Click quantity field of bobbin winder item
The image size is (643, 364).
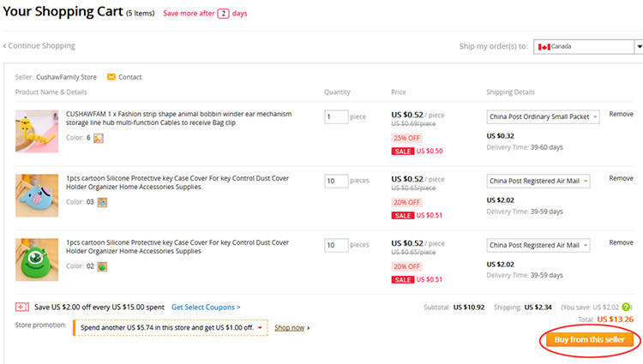click(336, 116)
